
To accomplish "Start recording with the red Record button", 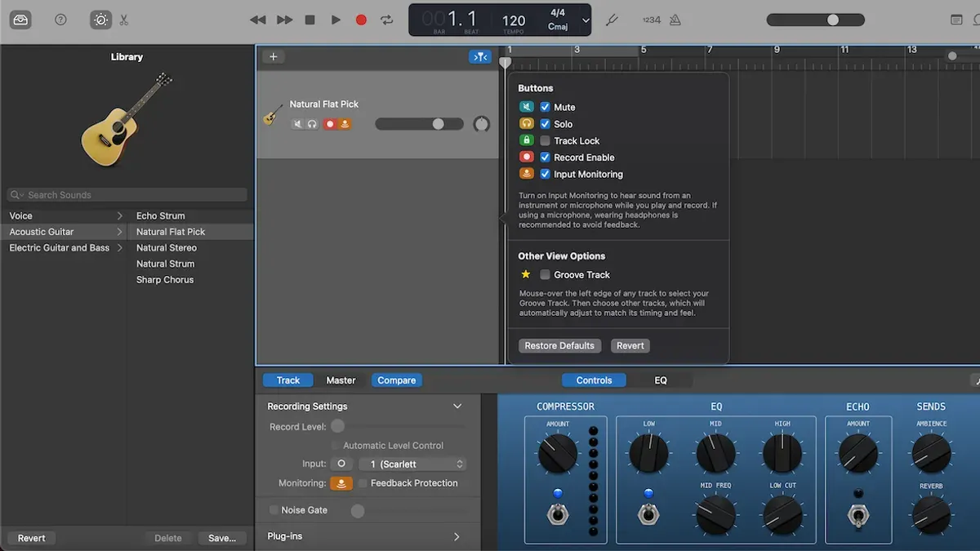I will 361,20.
